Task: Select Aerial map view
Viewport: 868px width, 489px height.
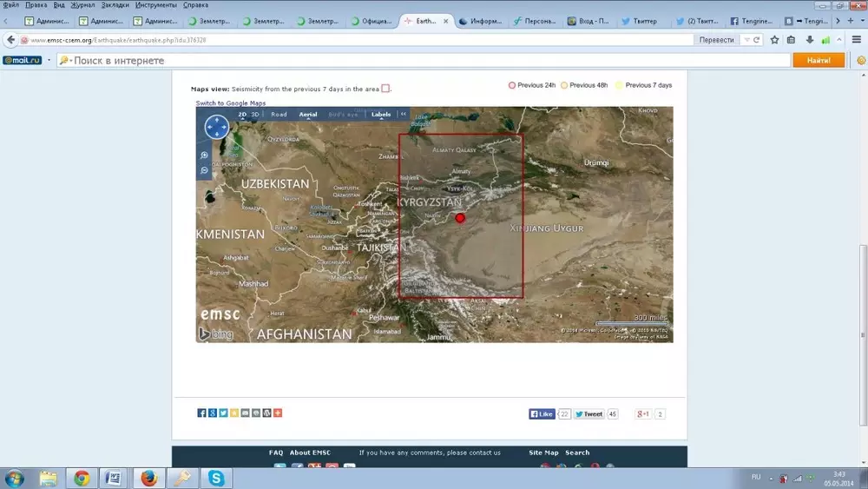Action: pos(308,115)
